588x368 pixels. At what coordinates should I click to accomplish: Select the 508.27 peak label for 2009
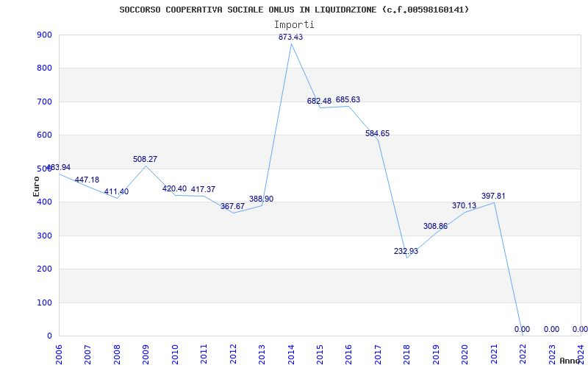pyautogui.click(x=145, y=159)
